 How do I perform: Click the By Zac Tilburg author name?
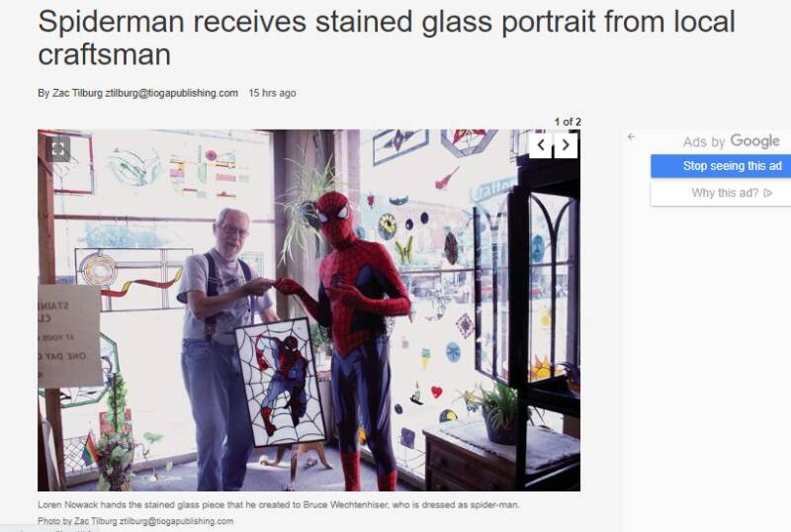(70, 93)
